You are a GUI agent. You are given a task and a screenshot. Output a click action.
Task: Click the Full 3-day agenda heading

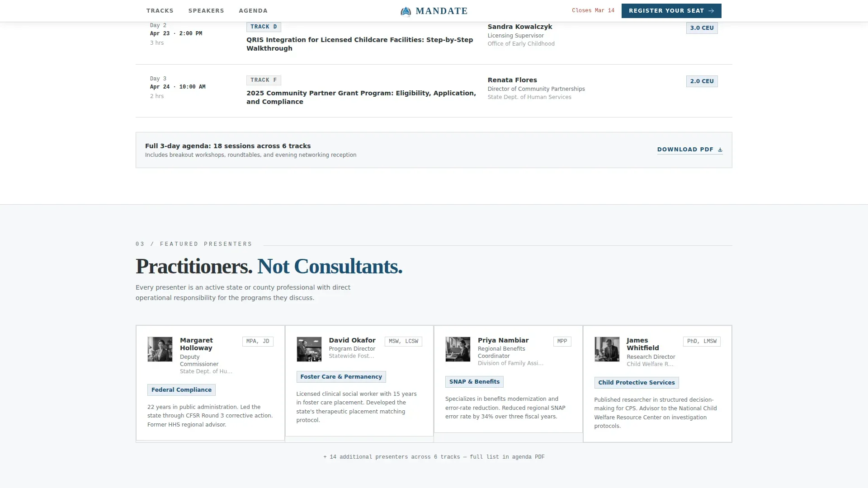[x=228, y=146]
